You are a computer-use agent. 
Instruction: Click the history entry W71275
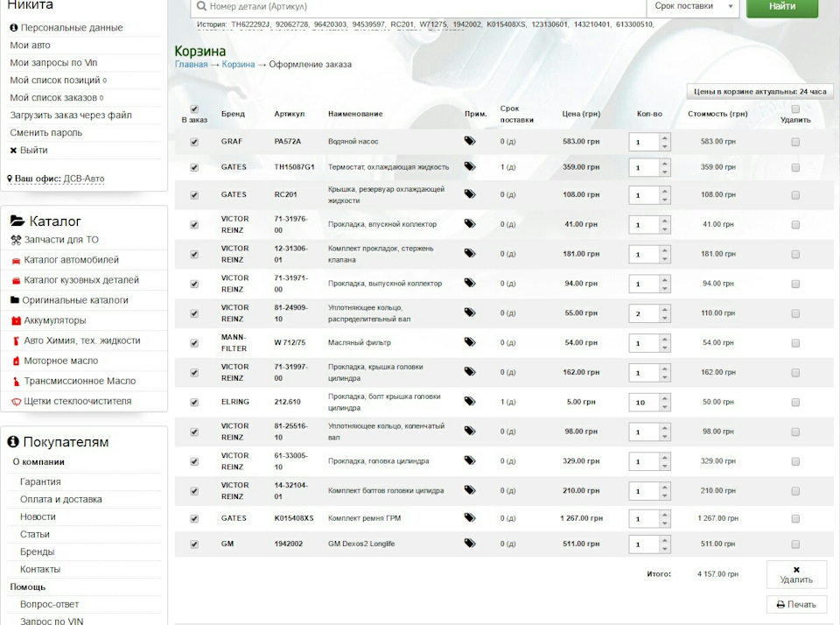[x=433, y=25]
